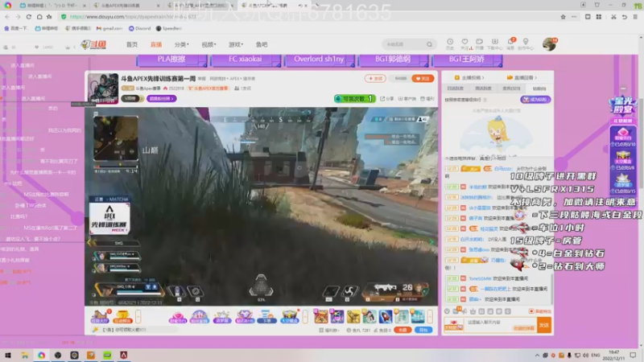Click the orange 关注 follow button

(423, 78)
